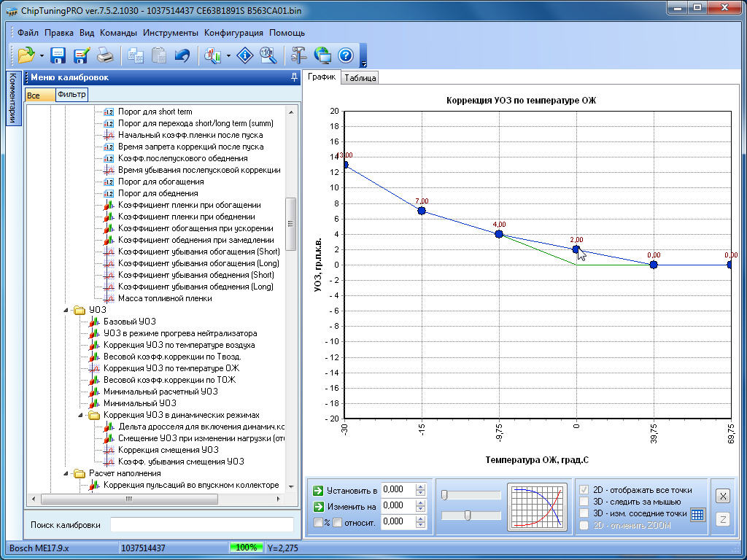Toggle the 'относит.' checkbox

click(x=338, y=522)
